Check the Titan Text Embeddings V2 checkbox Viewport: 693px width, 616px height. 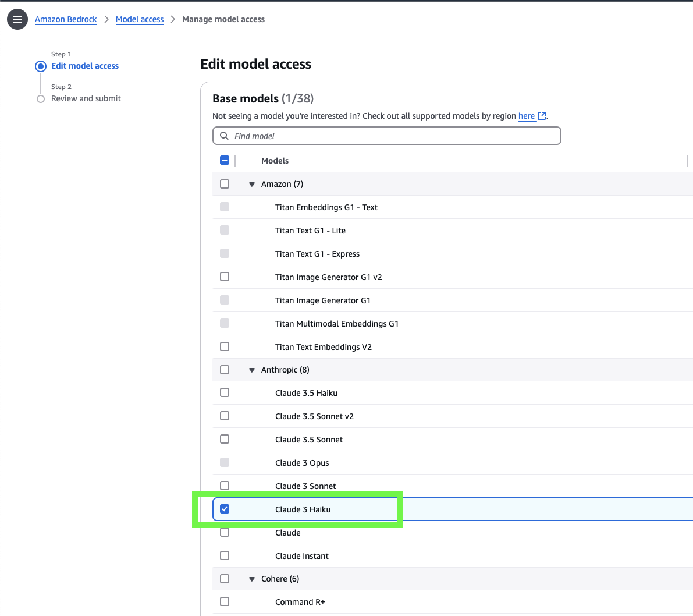point(225,346)
